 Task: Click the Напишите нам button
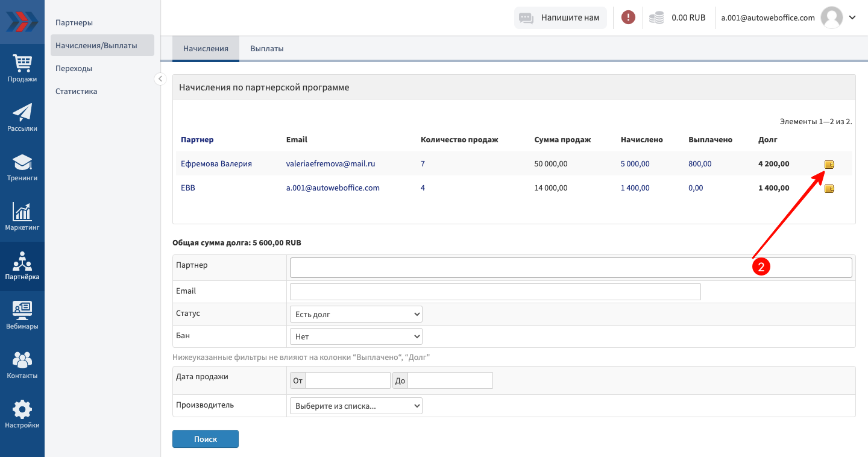(560, 17)
